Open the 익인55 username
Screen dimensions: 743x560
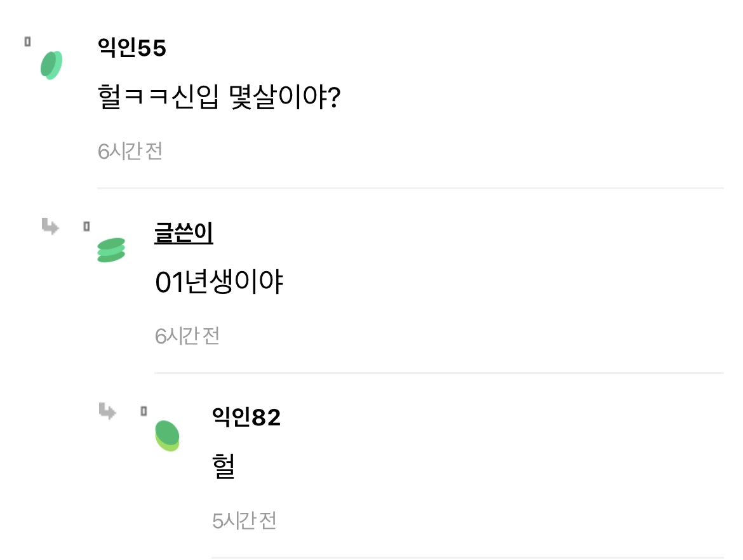(132, 48)
